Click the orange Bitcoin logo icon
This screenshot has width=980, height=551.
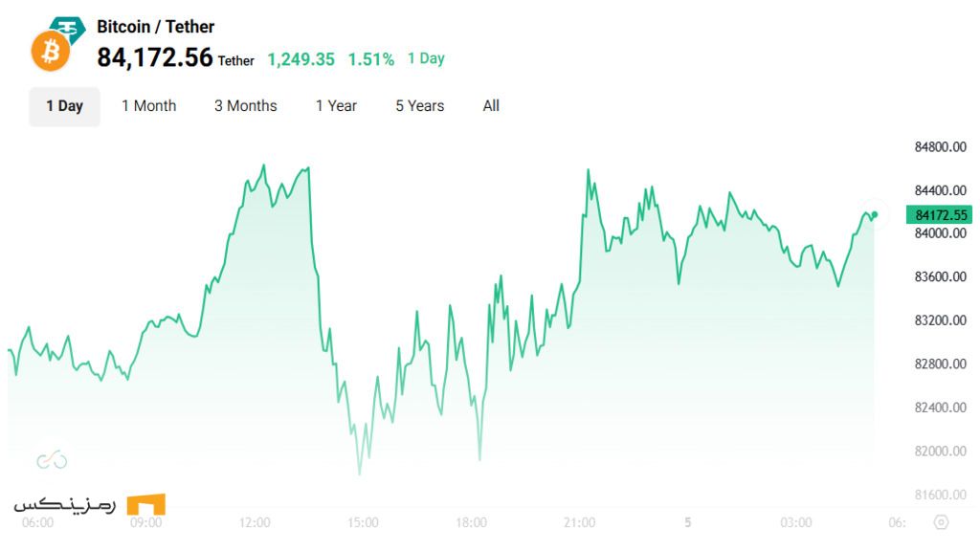[51, 52]
